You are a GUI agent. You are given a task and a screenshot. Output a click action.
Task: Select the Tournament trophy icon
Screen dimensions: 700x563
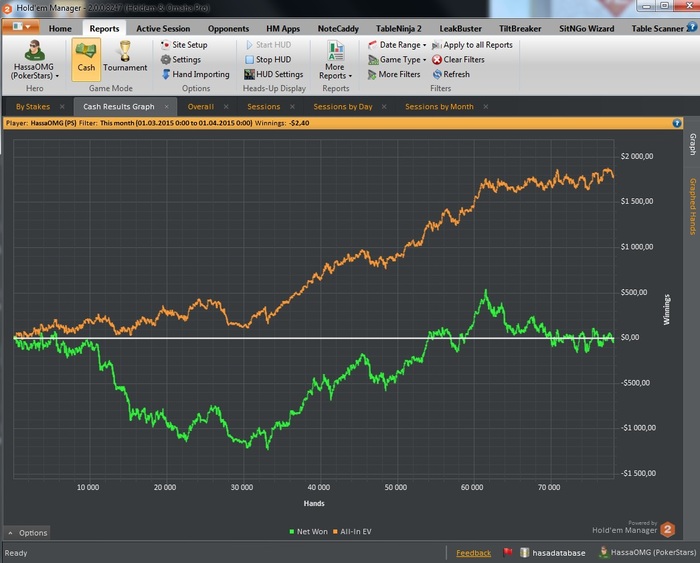125,51
